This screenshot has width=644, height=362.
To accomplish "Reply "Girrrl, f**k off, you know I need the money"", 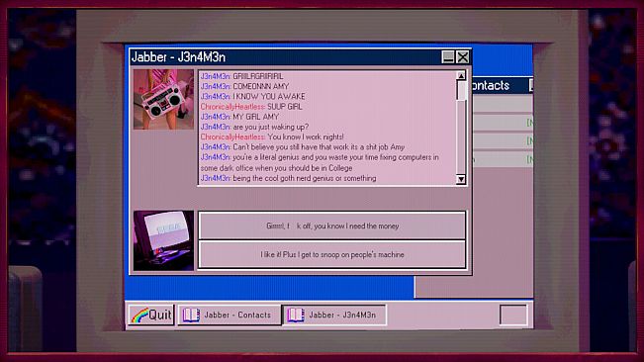I will pos(332,226).
